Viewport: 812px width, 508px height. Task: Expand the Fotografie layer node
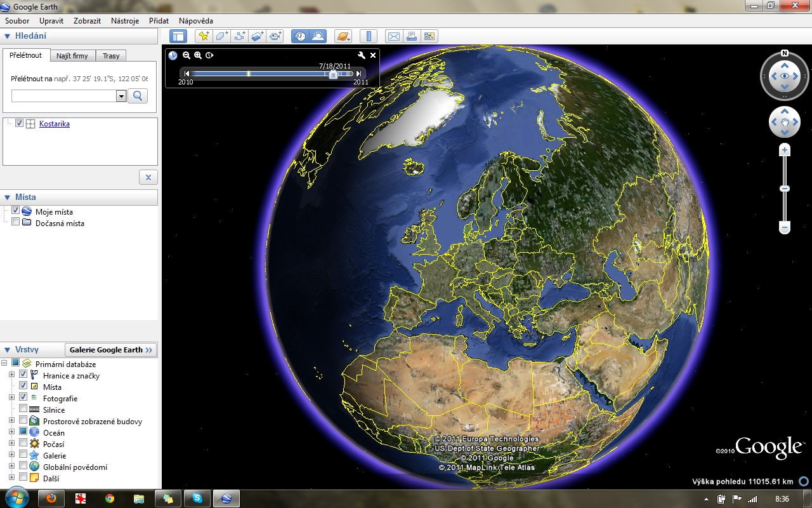coord(11,398)
